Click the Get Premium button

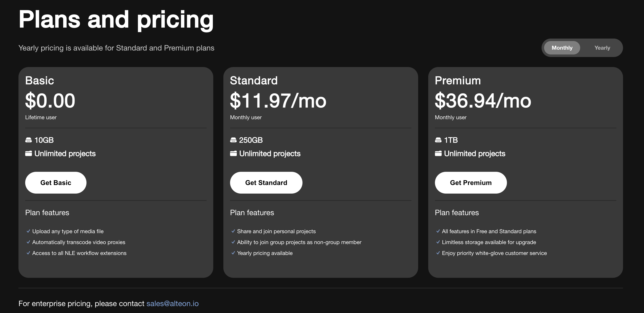pyautogui.click(x=470, y=183)
